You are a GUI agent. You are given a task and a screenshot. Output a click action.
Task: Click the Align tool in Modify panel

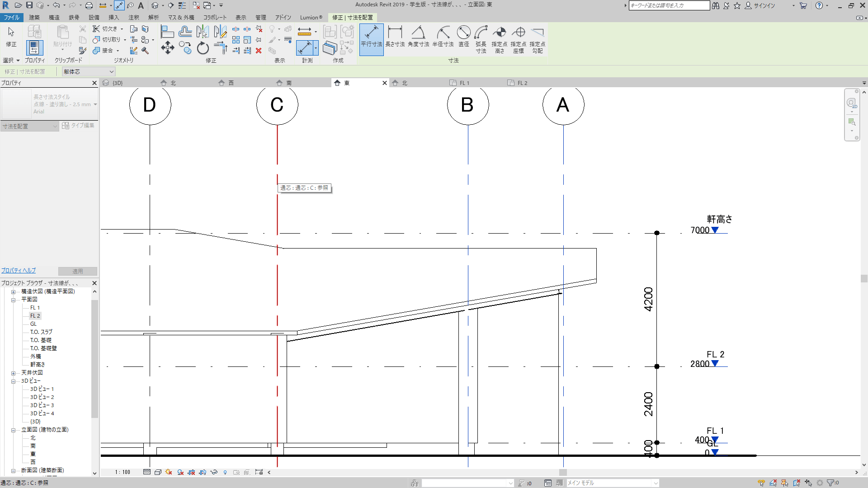(x=167, y=32)
